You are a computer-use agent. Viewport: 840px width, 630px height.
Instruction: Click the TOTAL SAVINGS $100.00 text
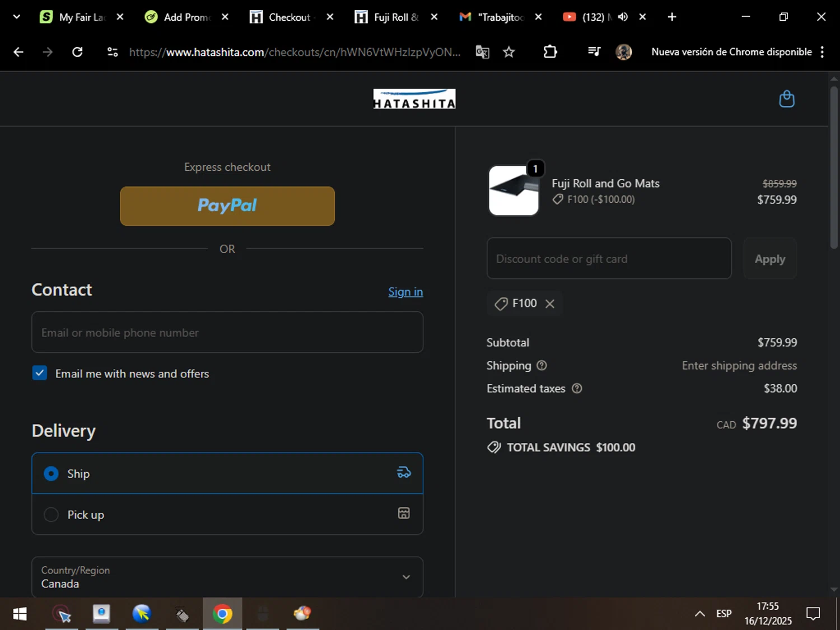click(x=571, y=447)
